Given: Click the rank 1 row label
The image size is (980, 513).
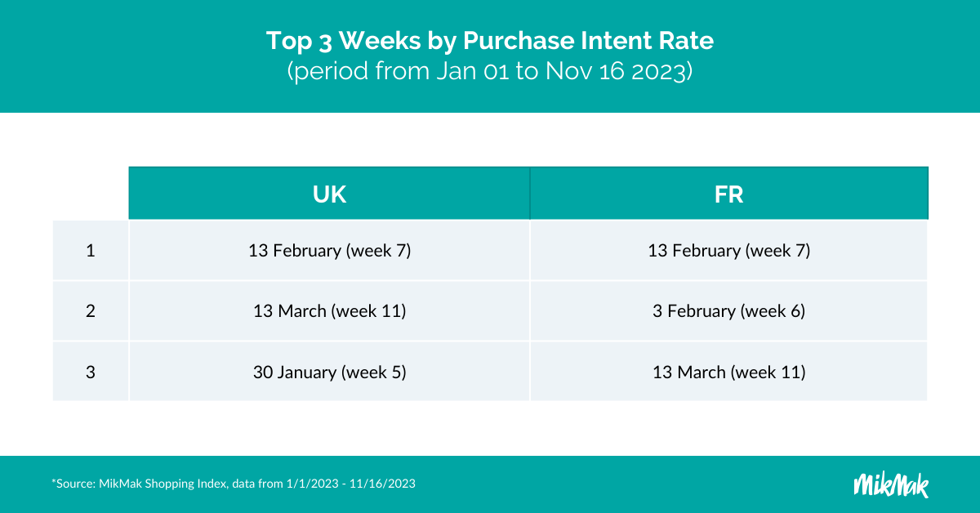Looking at the screenshot, I should coord(90,251).
